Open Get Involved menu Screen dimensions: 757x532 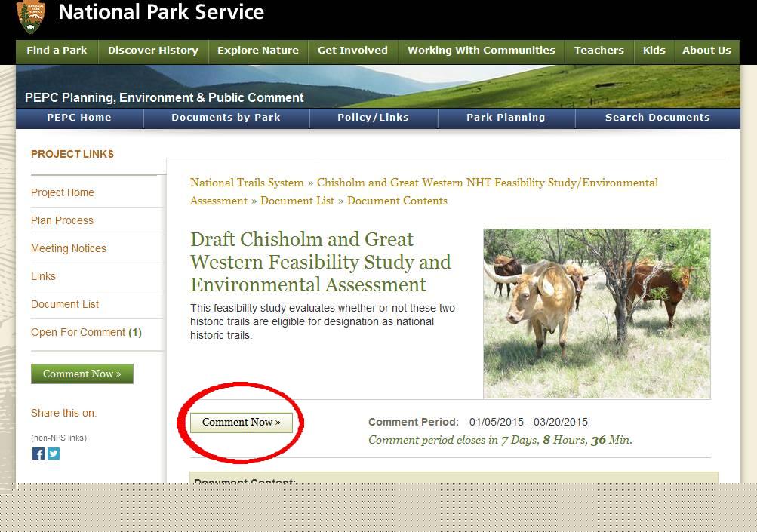point(353,51)
